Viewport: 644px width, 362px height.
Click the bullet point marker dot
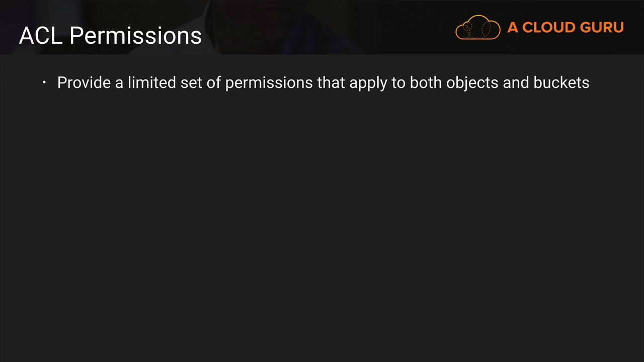44,82
